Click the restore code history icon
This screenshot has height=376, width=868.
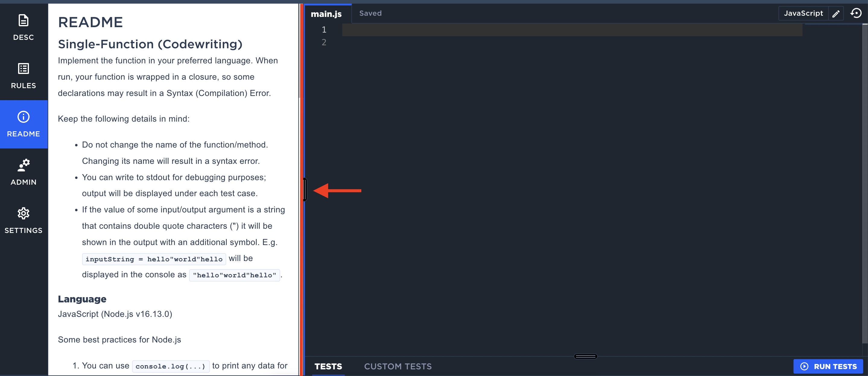[856, 14]
